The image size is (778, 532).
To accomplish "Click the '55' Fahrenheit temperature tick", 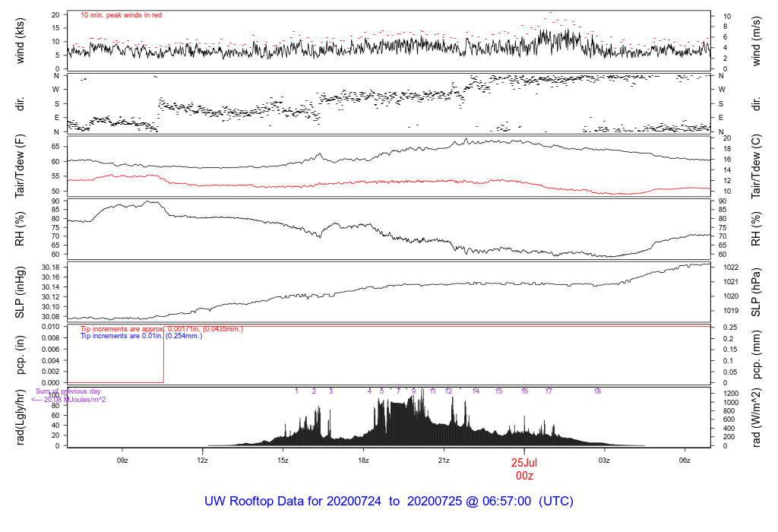I will (x=55, y=176).
